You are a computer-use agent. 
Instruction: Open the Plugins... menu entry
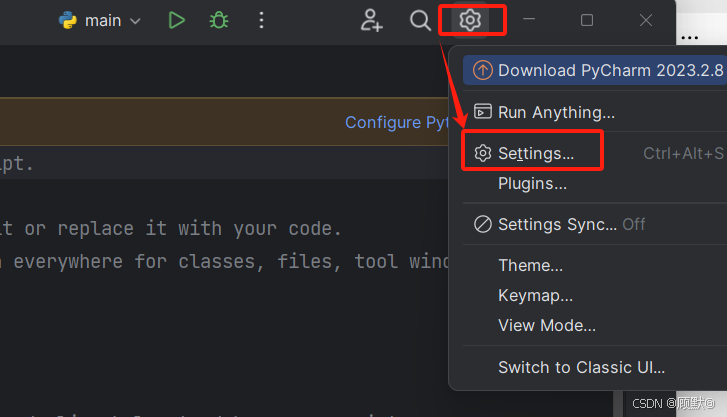pos(532,184)
